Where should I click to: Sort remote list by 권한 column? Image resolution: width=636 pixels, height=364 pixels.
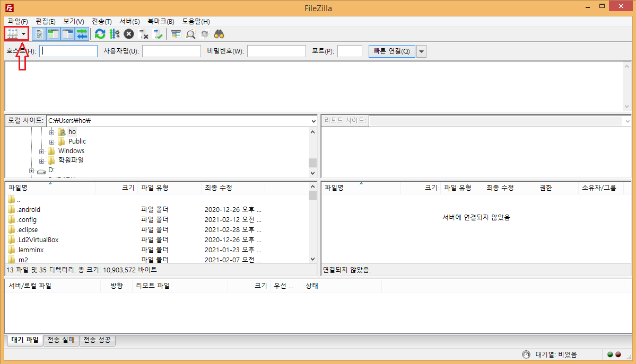(556, 188)
